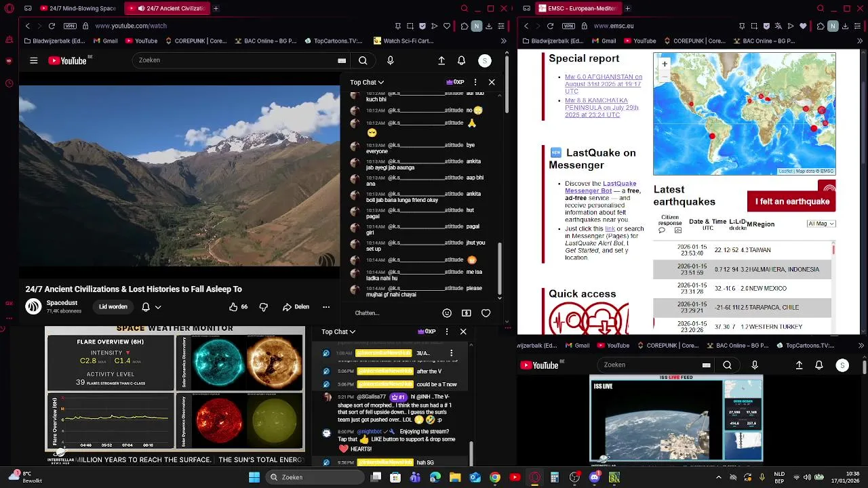The width and height of the screenshot is (868, 488).
Task: Click the Super Chat dollar icon in chat
Action: click(467, 313)
